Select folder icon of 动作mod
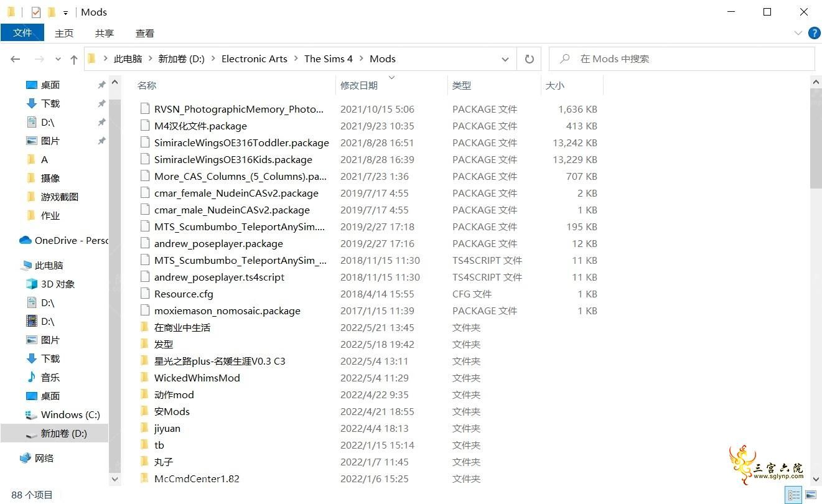 [x=145, y=394]
